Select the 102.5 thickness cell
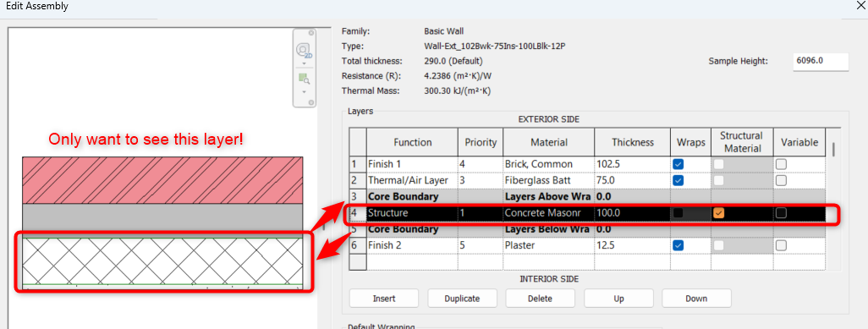 click(632, 164)
